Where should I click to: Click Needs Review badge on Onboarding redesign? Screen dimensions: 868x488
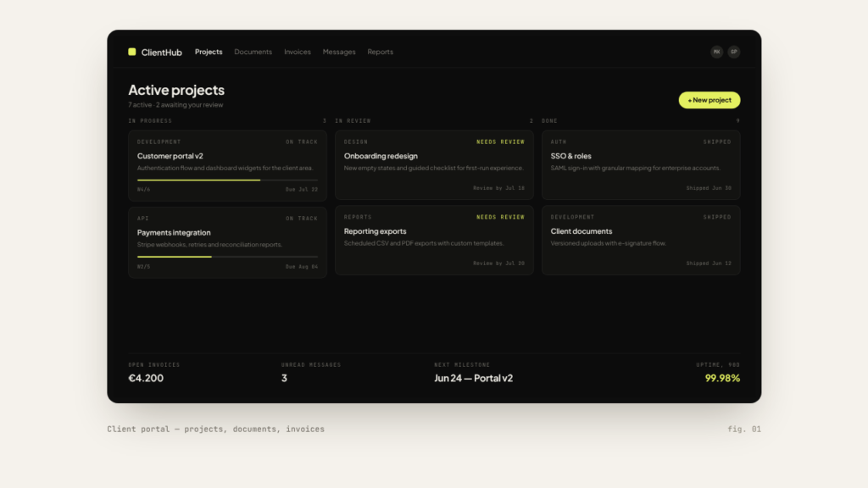(x=500, y=142)
